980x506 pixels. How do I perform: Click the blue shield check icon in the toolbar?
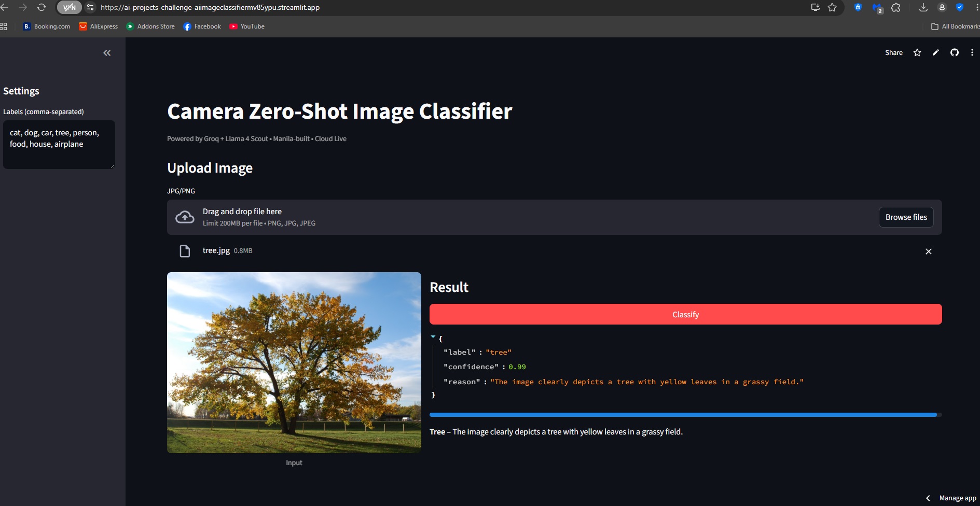pyautogui.click(x=960, y=7)
